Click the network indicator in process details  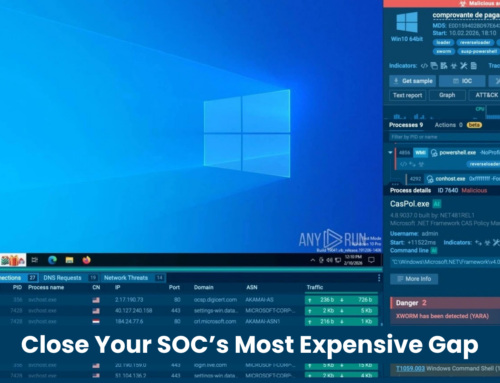(x=478, y=243)
